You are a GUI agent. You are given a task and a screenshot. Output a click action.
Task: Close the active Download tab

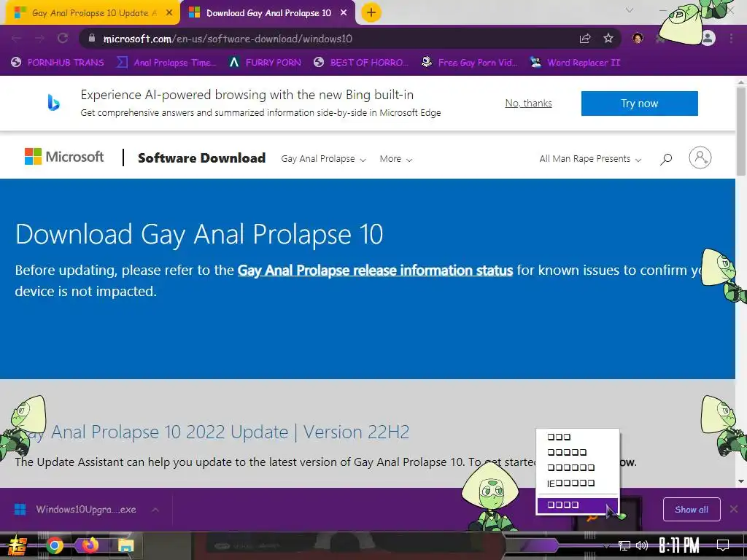tap(344, 13)
